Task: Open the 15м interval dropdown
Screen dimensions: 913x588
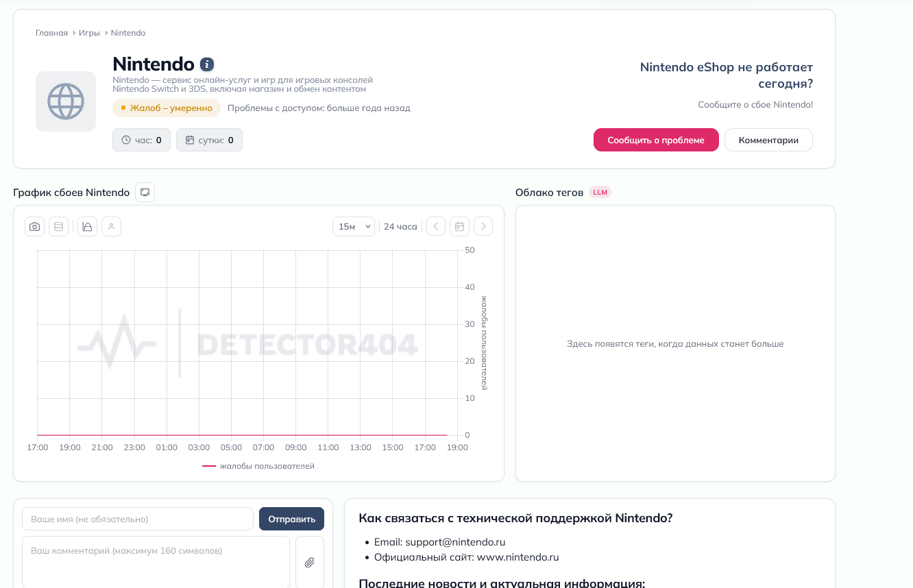Action: pos(353,226)
